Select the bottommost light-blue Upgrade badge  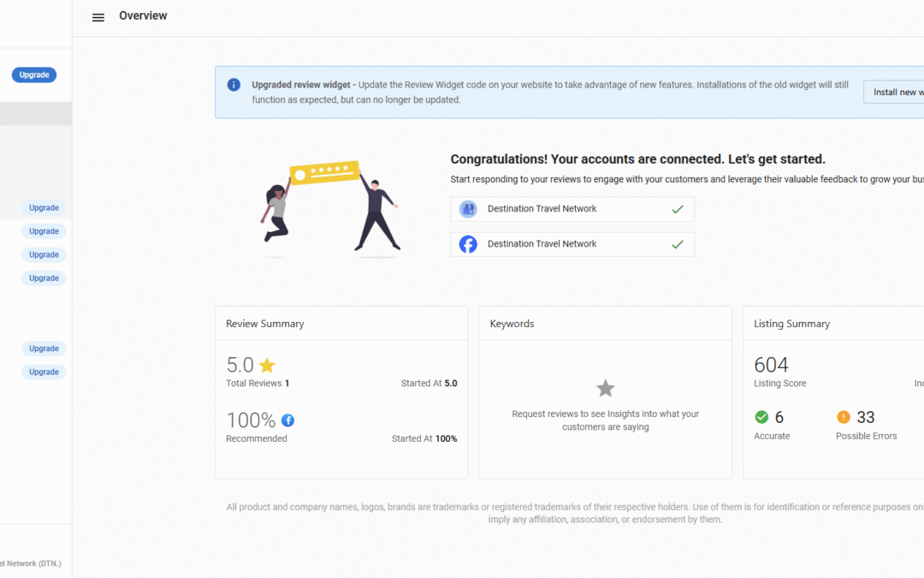[44, 372]
